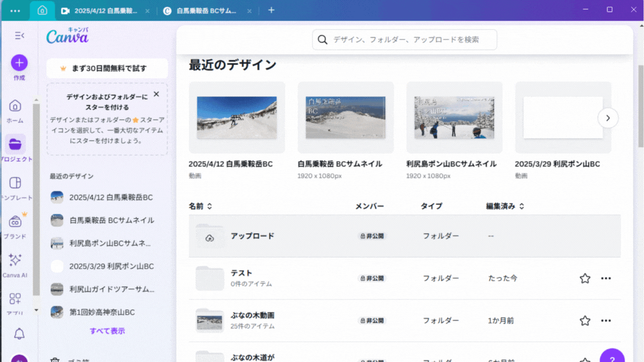Open Templates from the sidebar

(x=15, y=183)
